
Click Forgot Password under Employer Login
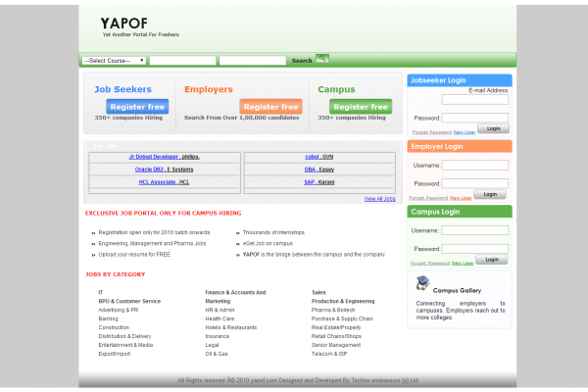[428, 198]
